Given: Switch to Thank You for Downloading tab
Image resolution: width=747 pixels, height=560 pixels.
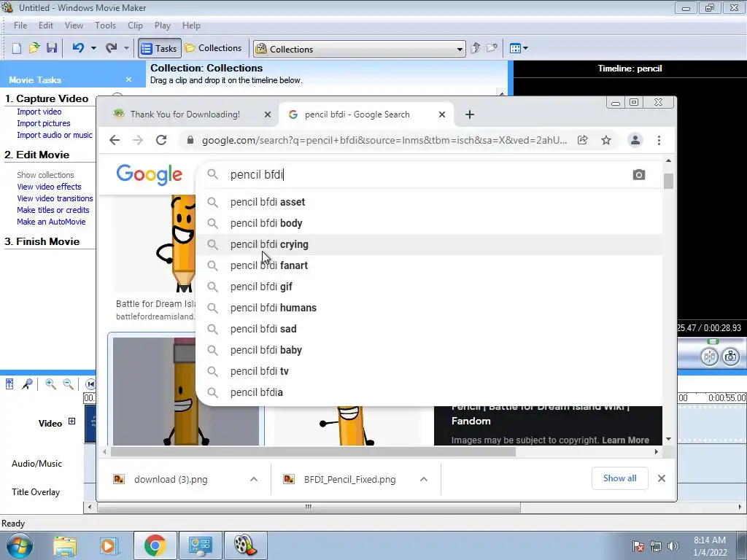Looking at the screenshot, I should pyautogui.click(x=185, y=114).
